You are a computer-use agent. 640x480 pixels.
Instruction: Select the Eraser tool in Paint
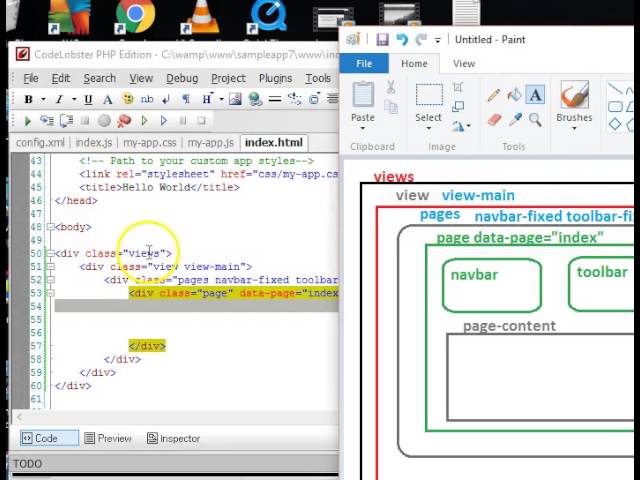coord(494,120)
